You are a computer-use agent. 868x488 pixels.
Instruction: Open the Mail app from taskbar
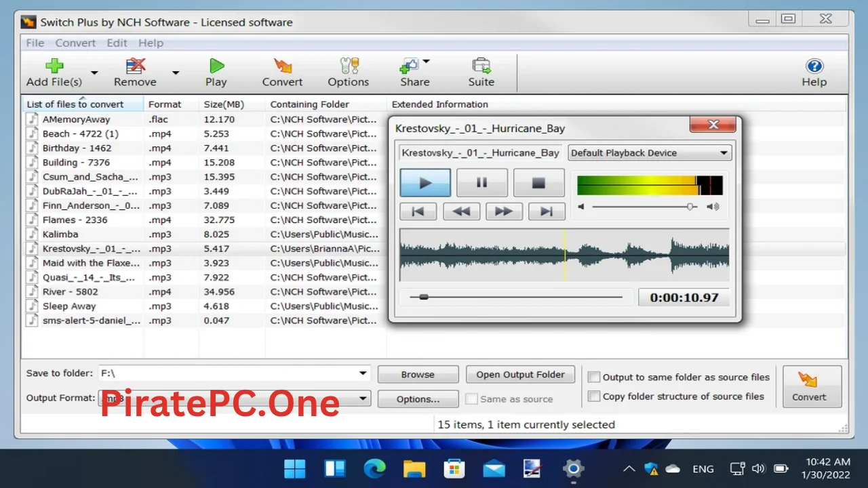[x=494, y=468]
